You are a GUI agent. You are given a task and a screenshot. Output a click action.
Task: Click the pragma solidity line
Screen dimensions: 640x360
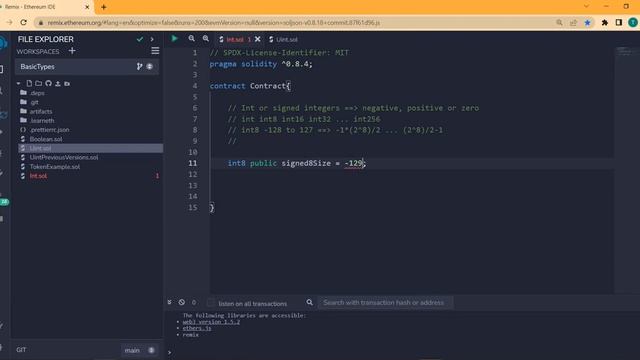(261, 64)
